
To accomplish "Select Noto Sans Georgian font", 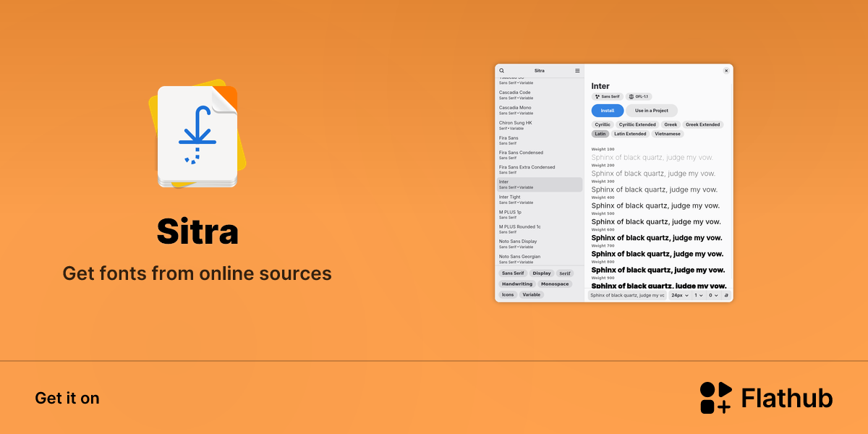I will click(540, 259).
